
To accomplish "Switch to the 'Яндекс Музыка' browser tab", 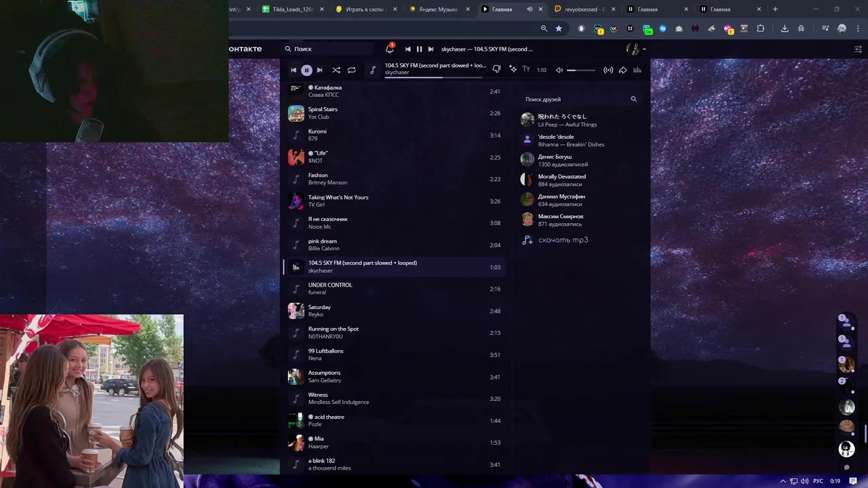I will (439, 9).
